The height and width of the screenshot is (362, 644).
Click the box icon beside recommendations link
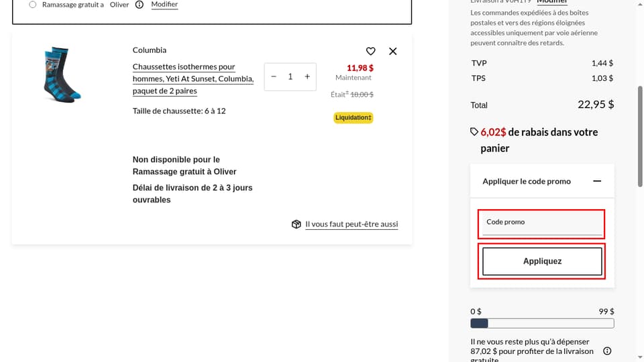[296, 224]
